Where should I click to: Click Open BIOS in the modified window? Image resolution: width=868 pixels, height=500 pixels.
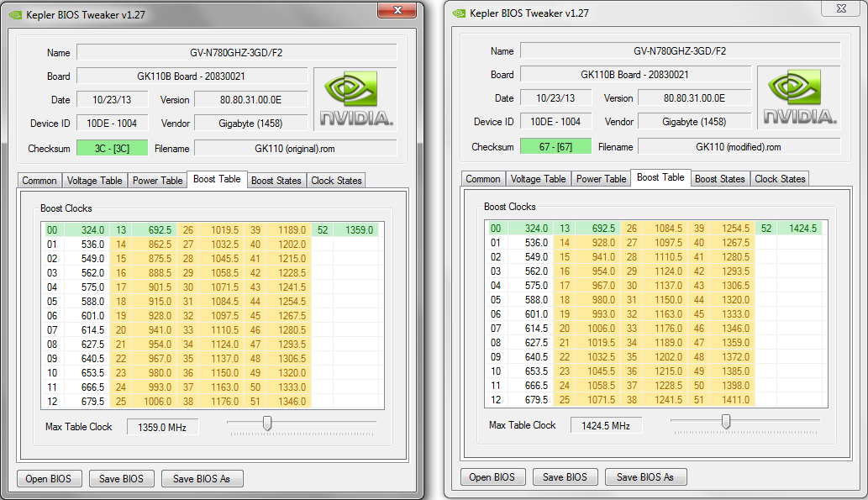pos(492,477)
